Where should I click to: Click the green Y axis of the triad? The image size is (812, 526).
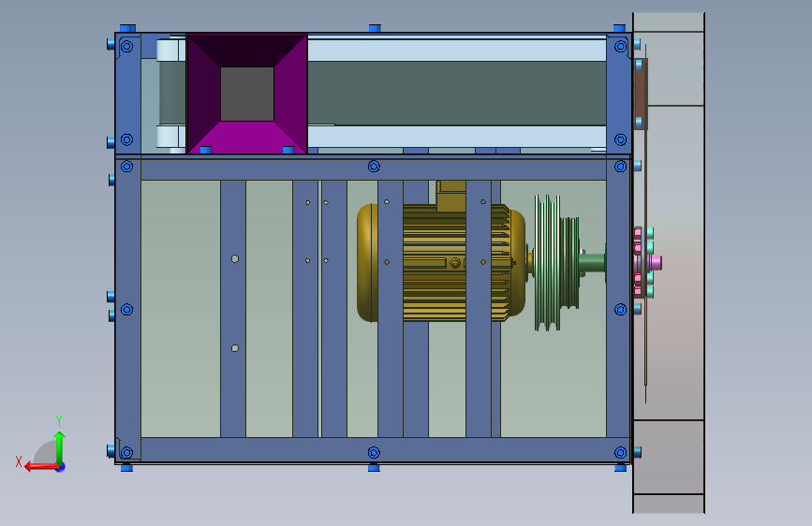point(59,448)
